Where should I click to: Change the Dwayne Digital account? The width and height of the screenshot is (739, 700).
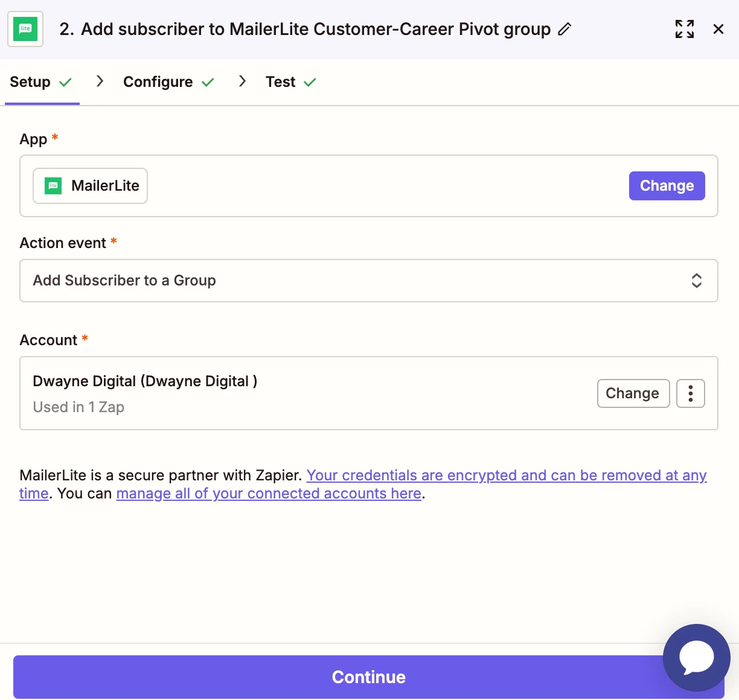633,393
